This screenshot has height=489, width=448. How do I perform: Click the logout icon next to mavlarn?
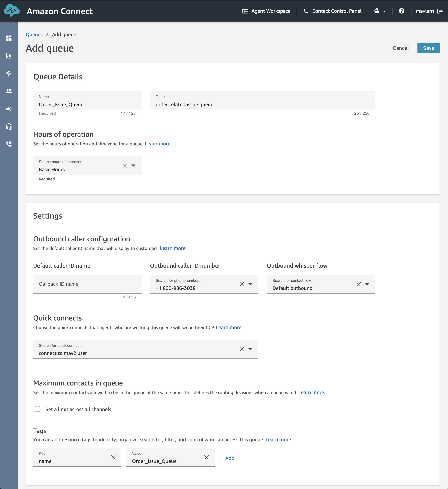point(440,11)
